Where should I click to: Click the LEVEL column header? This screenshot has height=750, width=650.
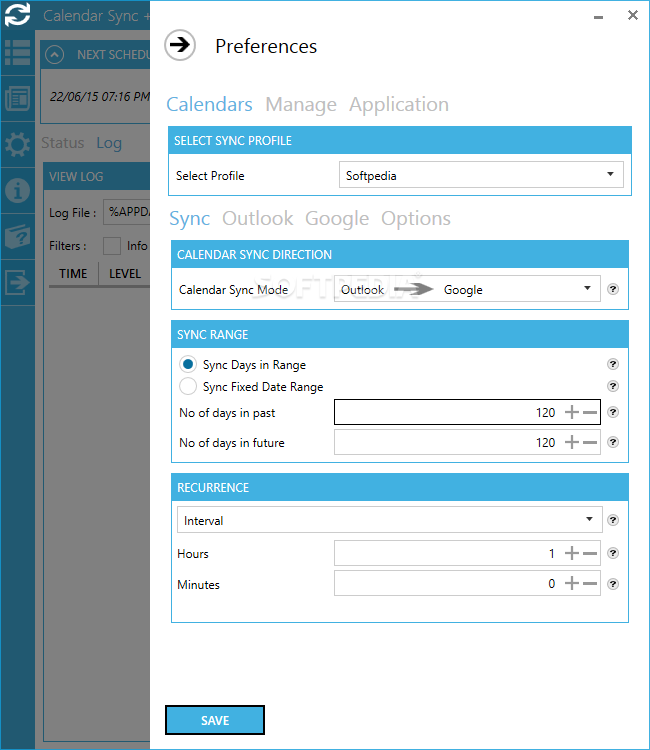coord(125,274)
